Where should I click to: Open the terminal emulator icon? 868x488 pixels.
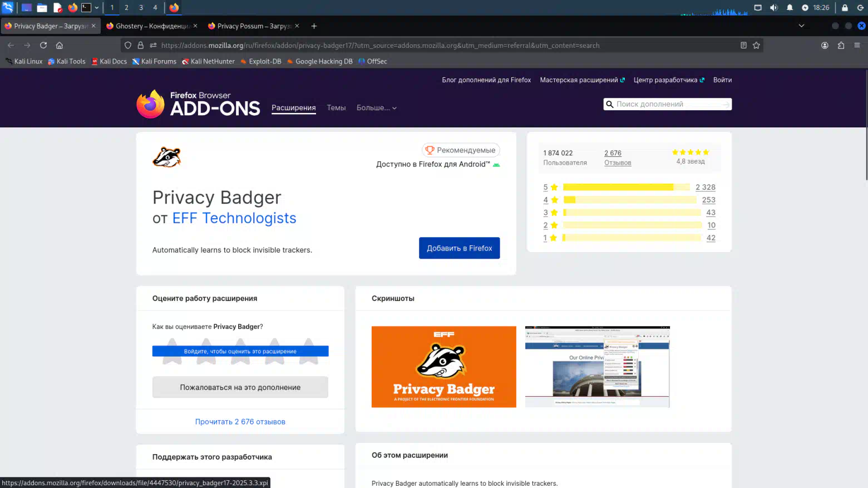click(86, 8)
